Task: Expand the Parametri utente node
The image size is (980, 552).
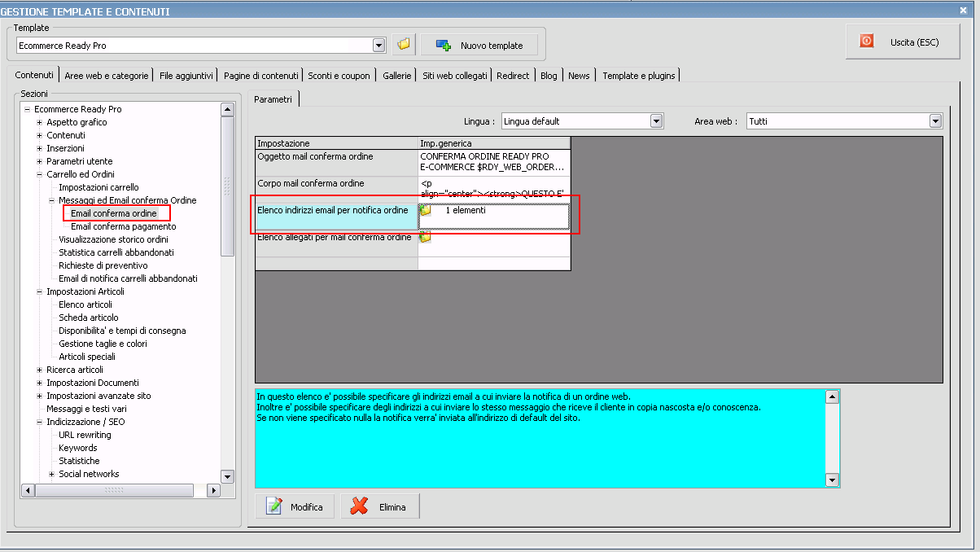Action: [39, 161]
